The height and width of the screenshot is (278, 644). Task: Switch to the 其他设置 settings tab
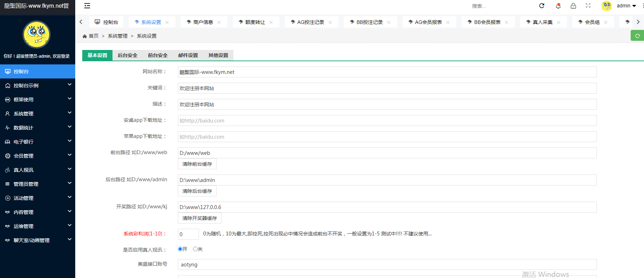click(218, 55)
